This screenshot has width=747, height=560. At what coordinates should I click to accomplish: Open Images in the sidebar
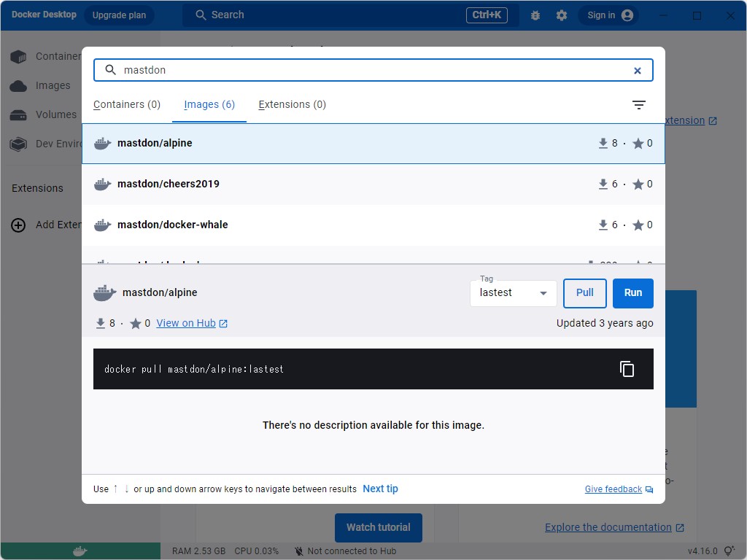coord(41,86)
